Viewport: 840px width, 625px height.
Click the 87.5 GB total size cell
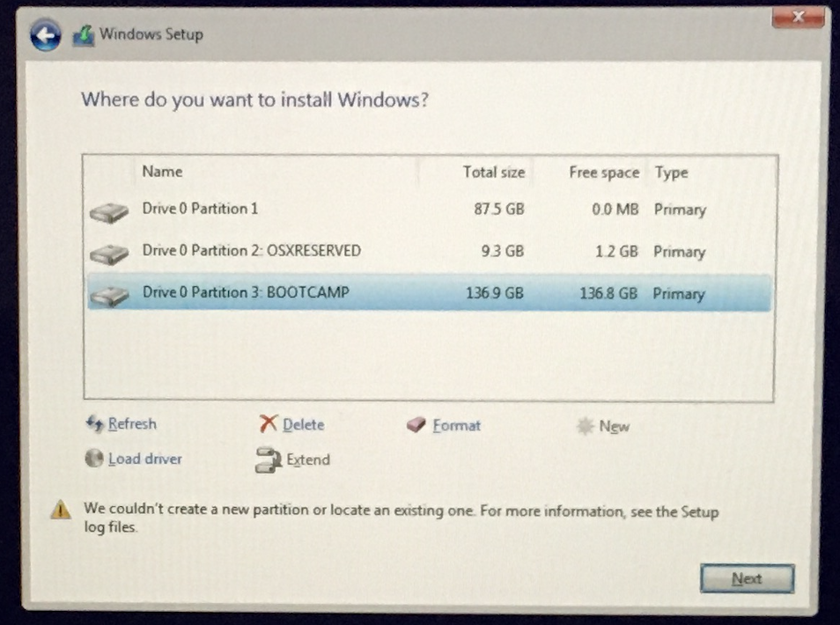498,209
